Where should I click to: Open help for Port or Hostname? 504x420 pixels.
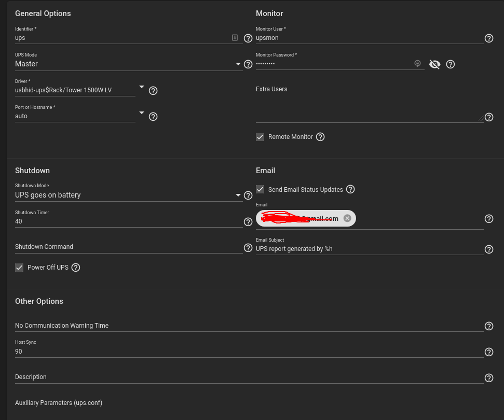coord(153,117)
